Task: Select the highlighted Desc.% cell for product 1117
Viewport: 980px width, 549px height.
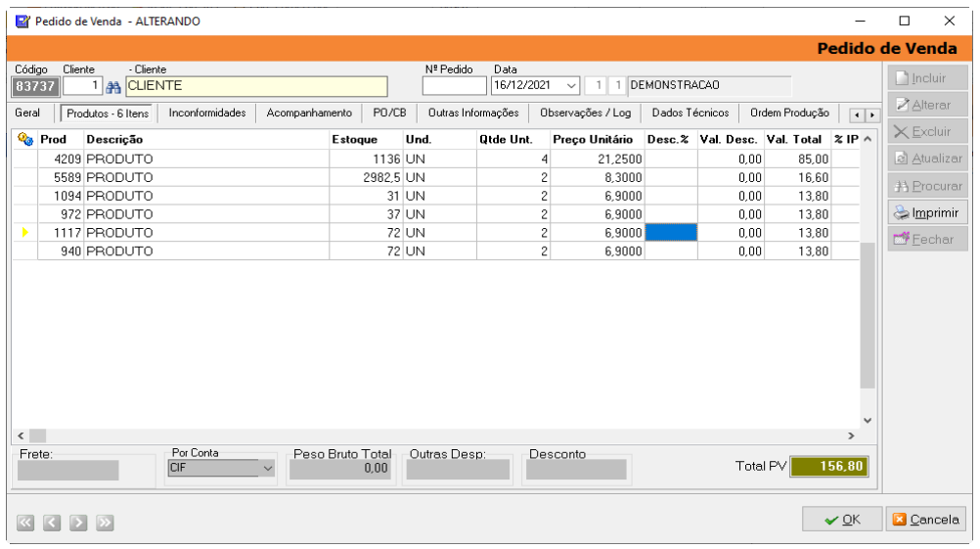Action: pyautogui.click(x=670, y=233)
